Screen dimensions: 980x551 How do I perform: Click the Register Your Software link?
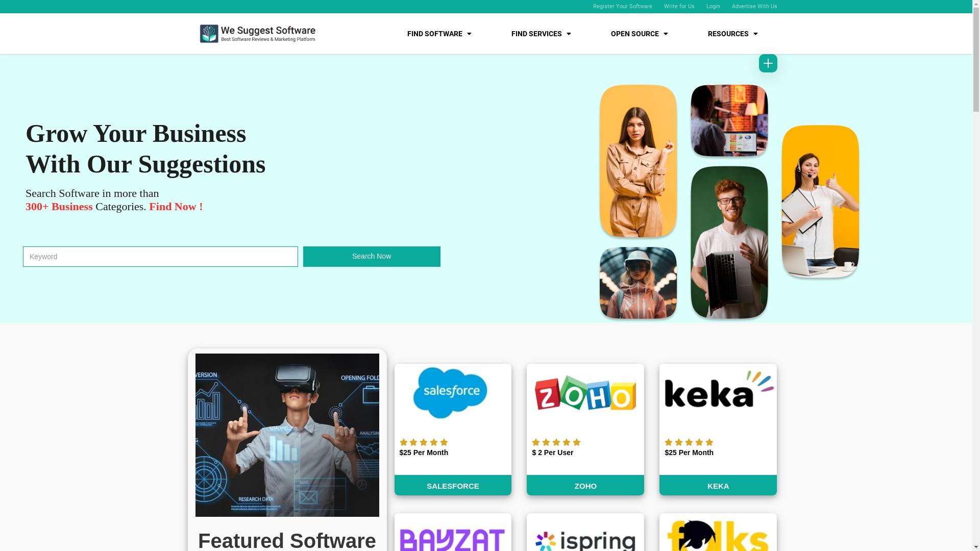pos(622,6)
